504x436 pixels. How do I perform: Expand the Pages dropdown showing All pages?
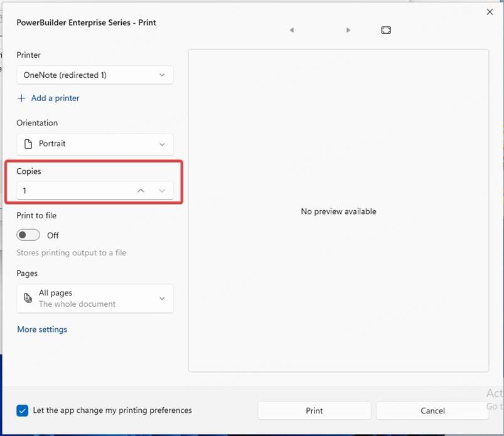point(95,299)
